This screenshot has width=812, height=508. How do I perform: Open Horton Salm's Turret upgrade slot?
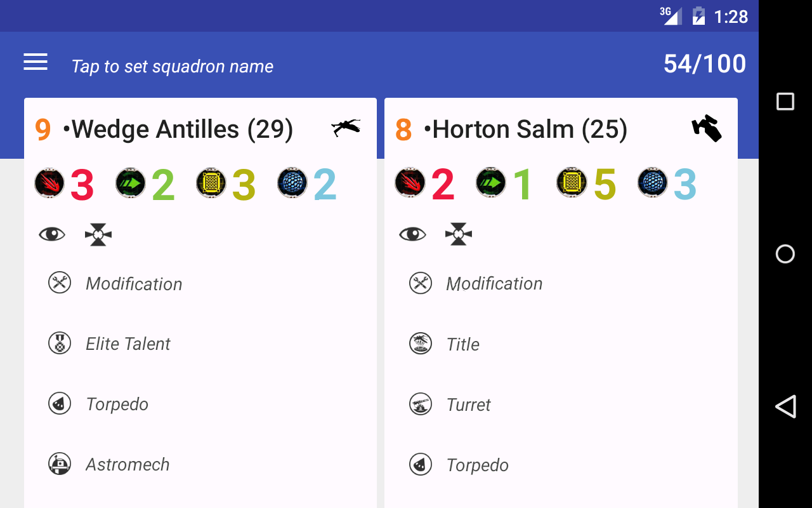coord(468,404)
